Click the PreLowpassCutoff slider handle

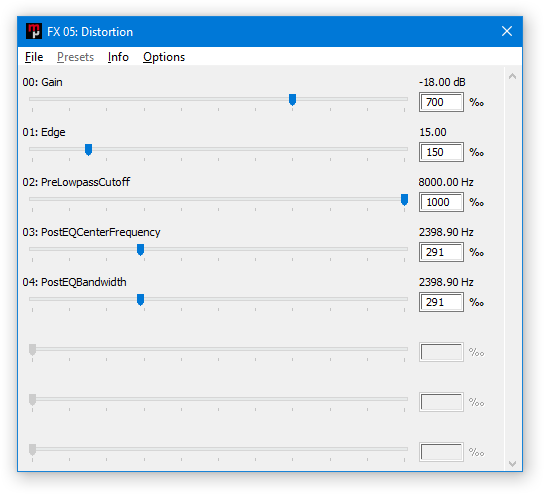(x=404, y=199)
